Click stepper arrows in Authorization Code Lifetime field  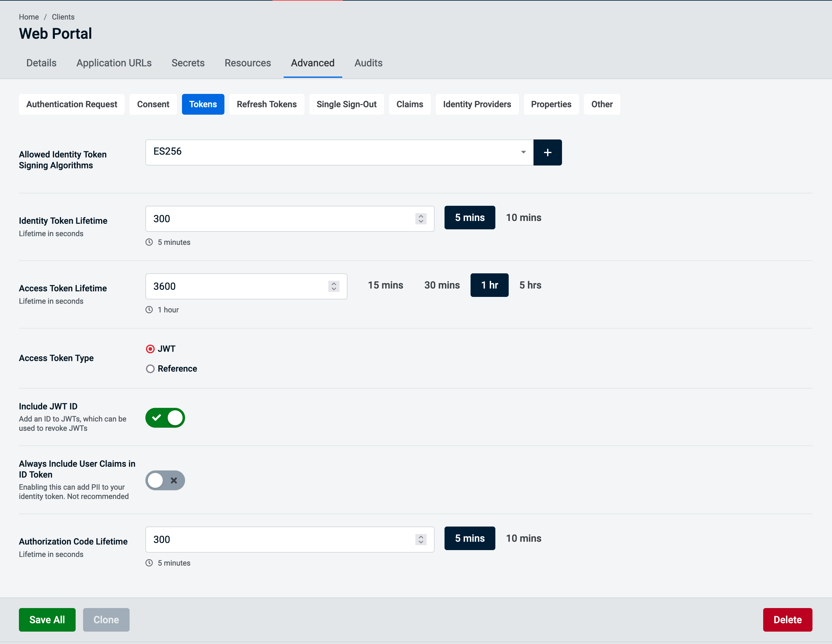click(421, 539)
